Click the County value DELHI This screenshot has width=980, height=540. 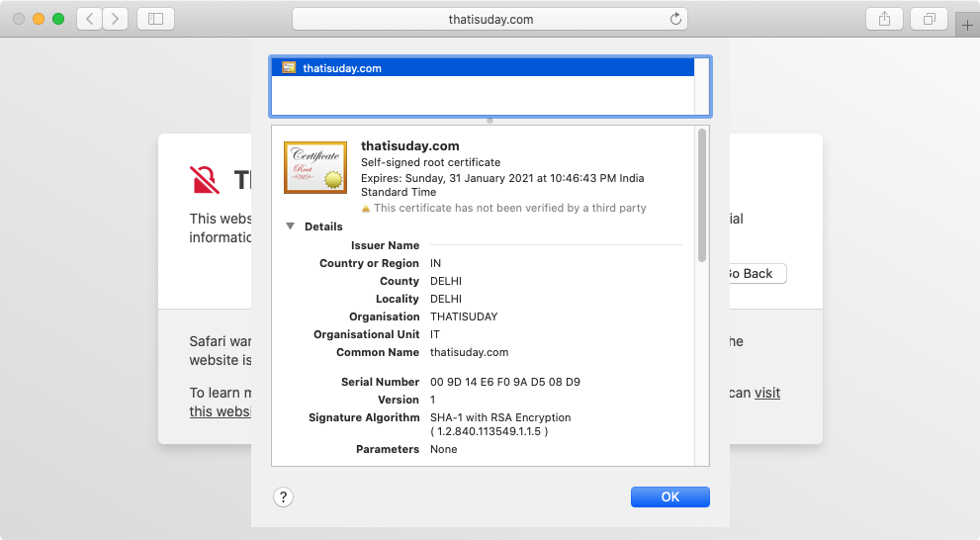pyautogui.click(x=446, y=281)
